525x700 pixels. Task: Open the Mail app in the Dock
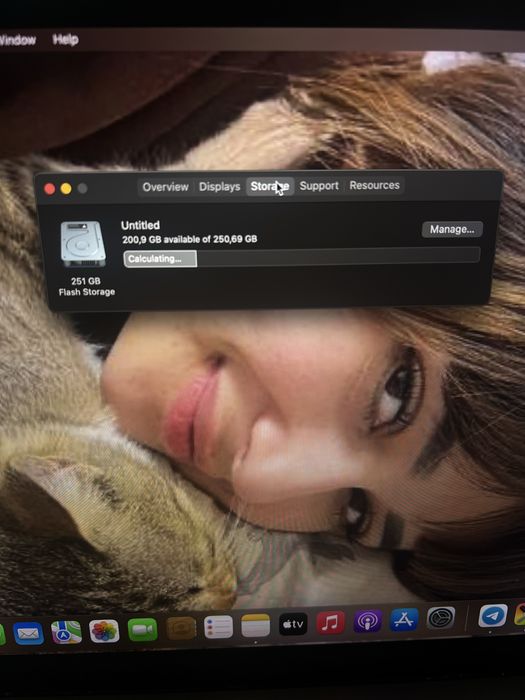coord(29,633)
